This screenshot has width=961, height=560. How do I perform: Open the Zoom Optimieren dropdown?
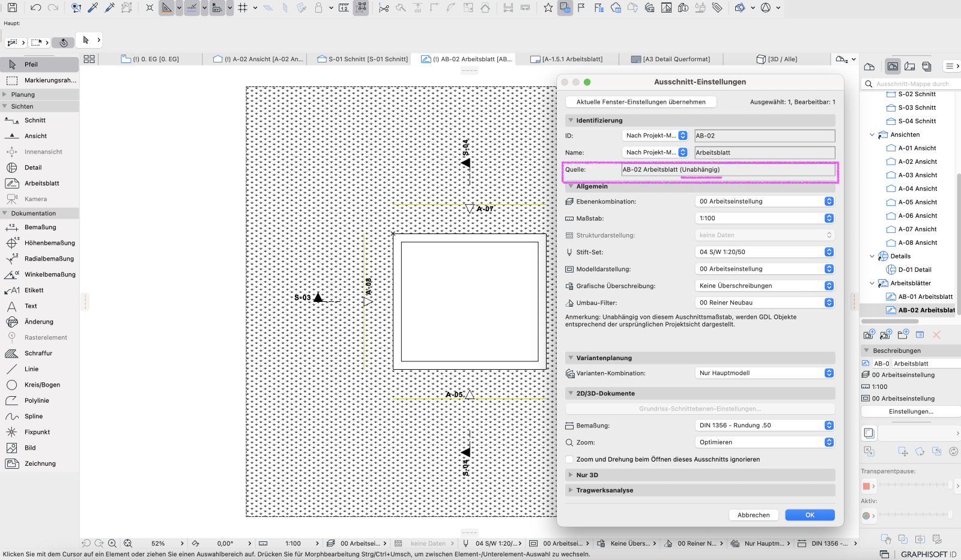coord(765,442)
